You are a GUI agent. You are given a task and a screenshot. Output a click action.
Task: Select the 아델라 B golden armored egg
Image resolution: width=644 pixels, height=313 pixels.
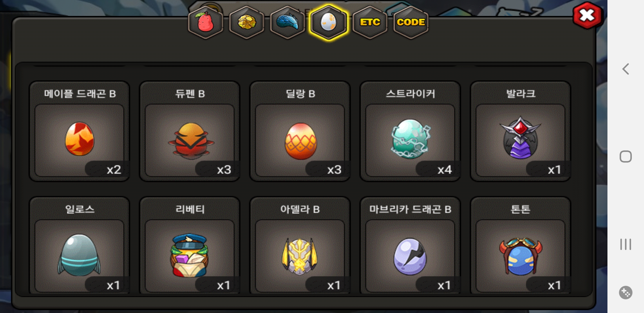(300, 245)
